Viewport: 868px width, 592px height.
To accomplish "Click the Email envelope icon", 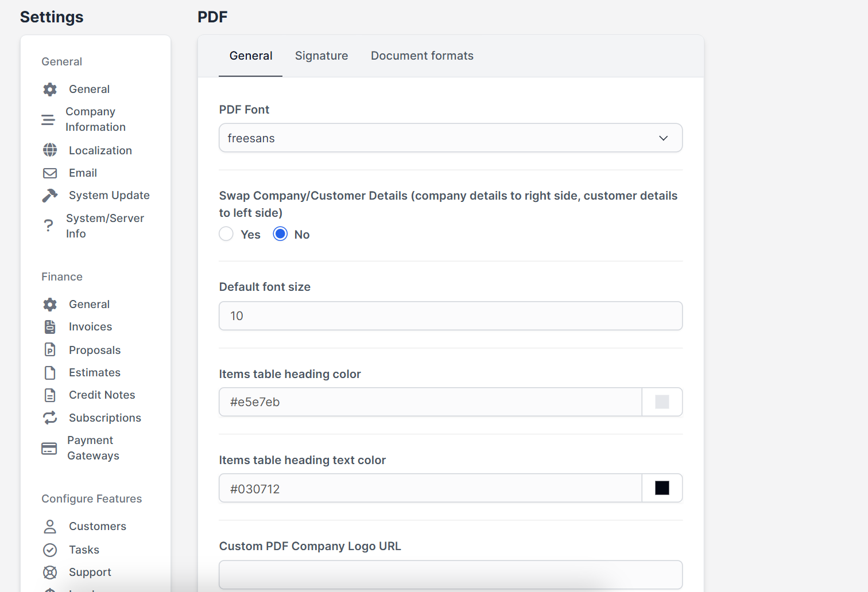I will [x=50, y=173].
